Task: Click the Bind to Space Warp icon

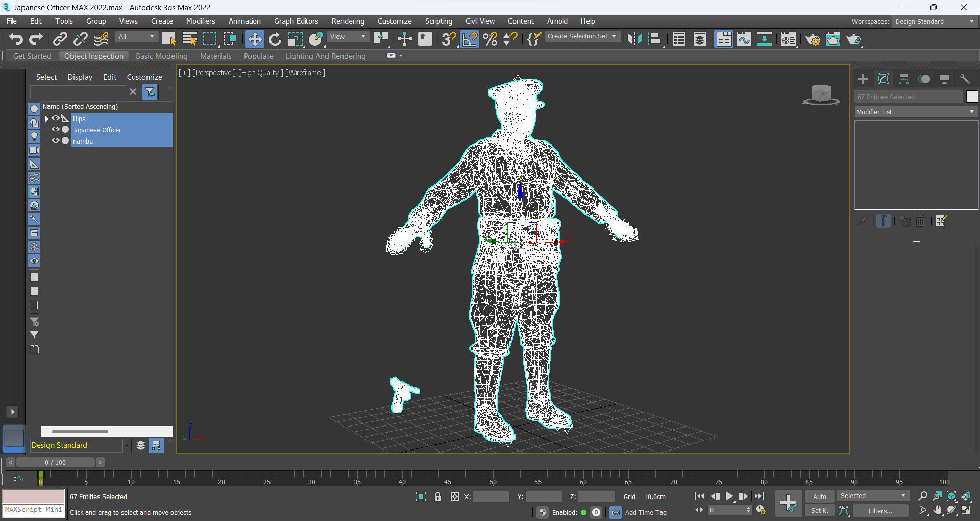Action: click(101, 39)
